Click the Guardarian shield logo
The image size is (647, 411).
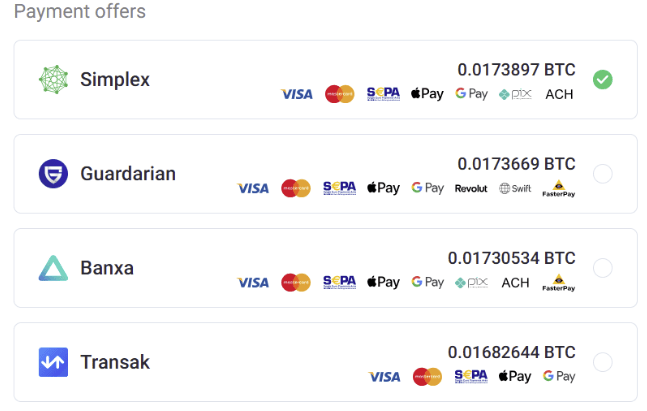coord(53,174)
